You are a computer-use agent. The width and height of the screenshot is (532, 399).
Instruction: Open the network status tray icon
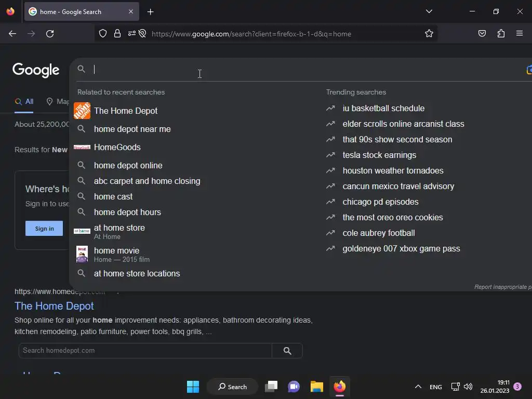click(455, 387)
